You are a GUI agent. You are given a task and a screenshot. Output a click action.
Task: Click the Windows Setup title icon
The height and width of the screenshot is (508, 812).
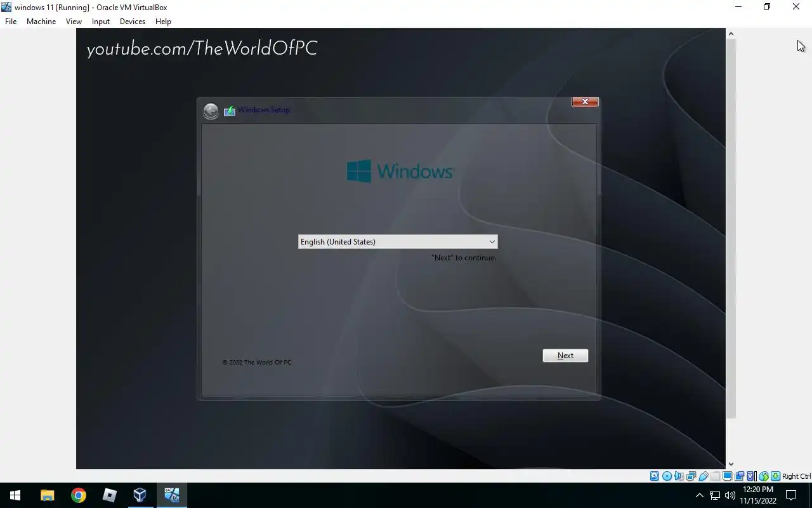click(x=230, y=110)
